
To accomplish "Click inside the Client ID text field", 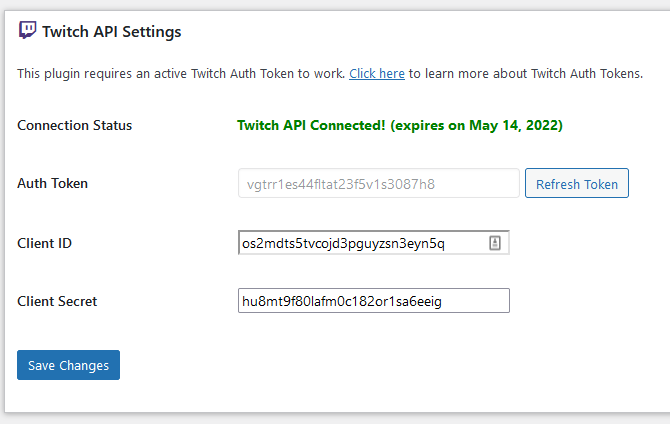I will 373,243.
